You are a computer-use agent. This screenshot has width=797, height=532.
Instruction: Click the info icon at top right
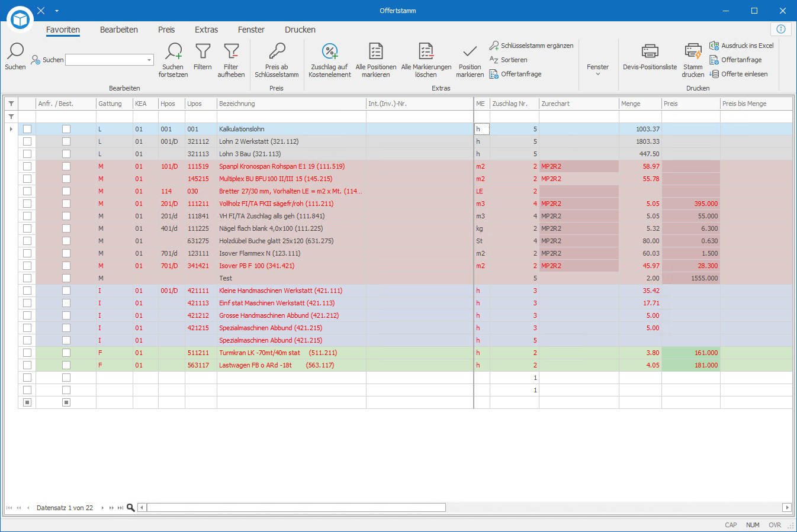[x=781, y=29]
